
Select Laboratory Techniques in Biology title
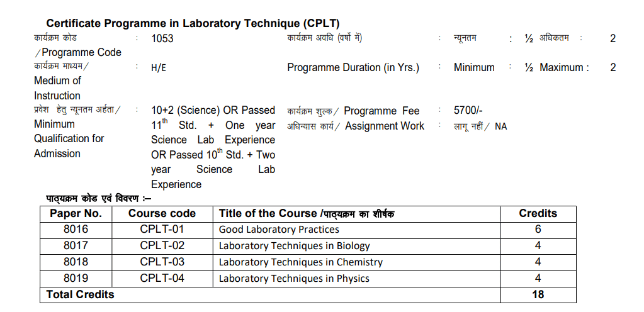point(294,246)
